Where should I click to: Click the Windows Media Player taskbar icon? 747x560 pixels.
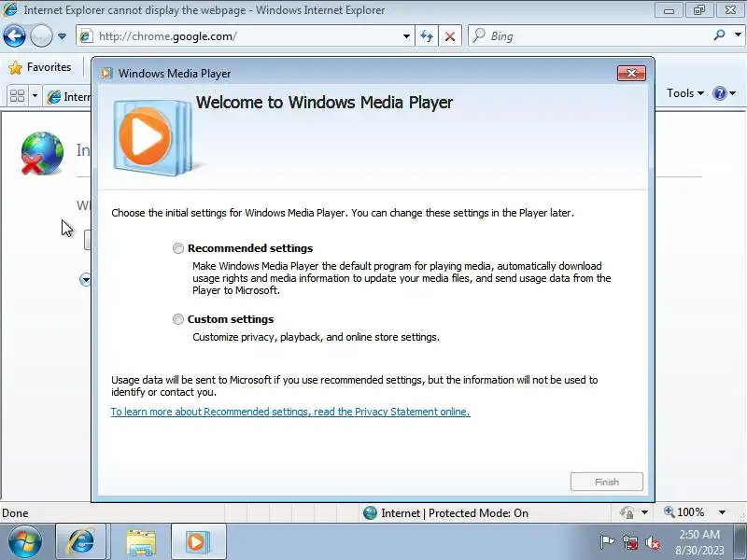tap(197, 541)
